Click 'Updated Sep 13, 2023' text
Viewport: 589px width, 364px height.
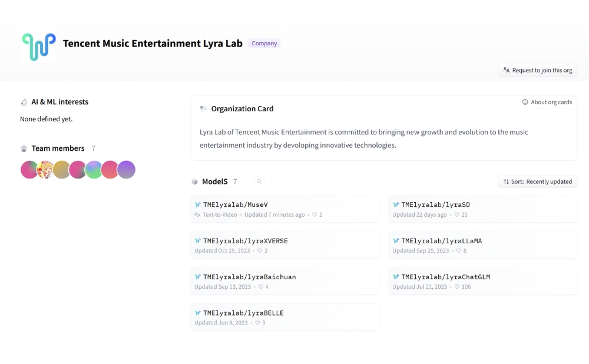tap(223, 287)
